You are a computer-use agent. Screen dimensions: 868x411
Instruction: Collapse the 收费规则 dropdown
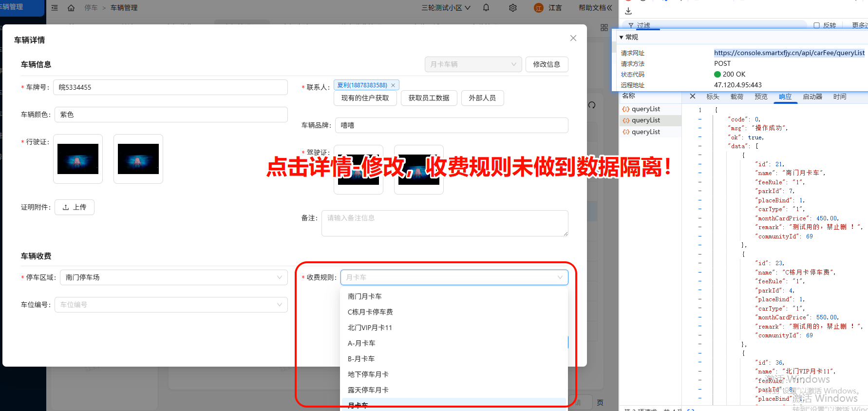point(454,277)
